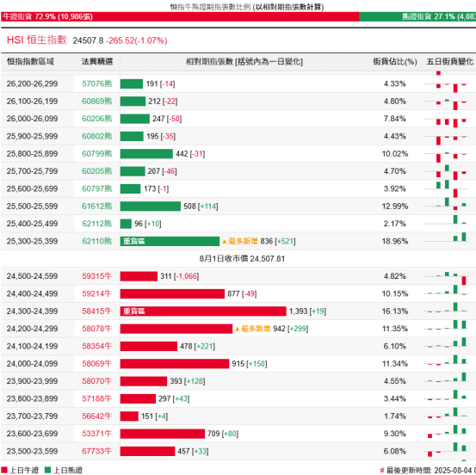
Task: Click the 街貨佔比(%) column header
Action: [x=394, y=62]
